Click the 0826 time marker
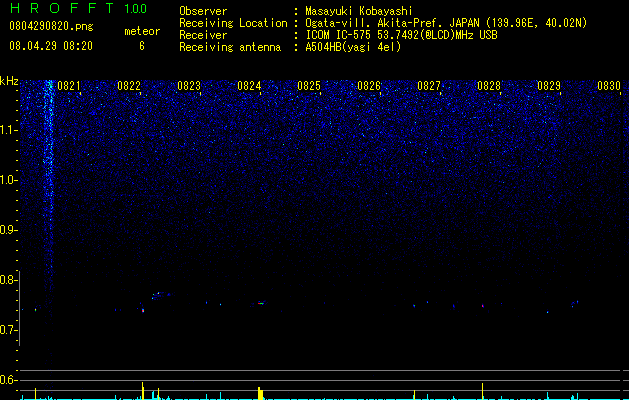629x400 pixels. 369,86
